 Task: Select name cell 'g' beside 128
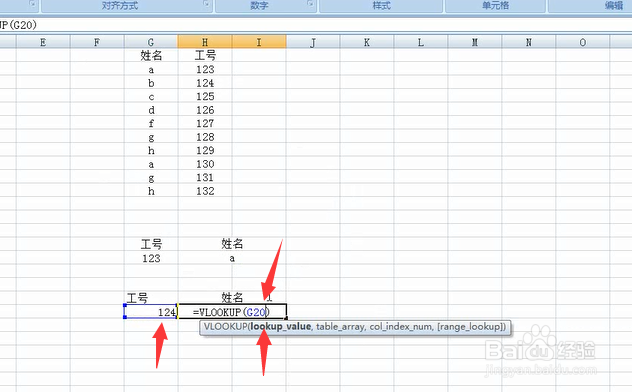(151, 137)
